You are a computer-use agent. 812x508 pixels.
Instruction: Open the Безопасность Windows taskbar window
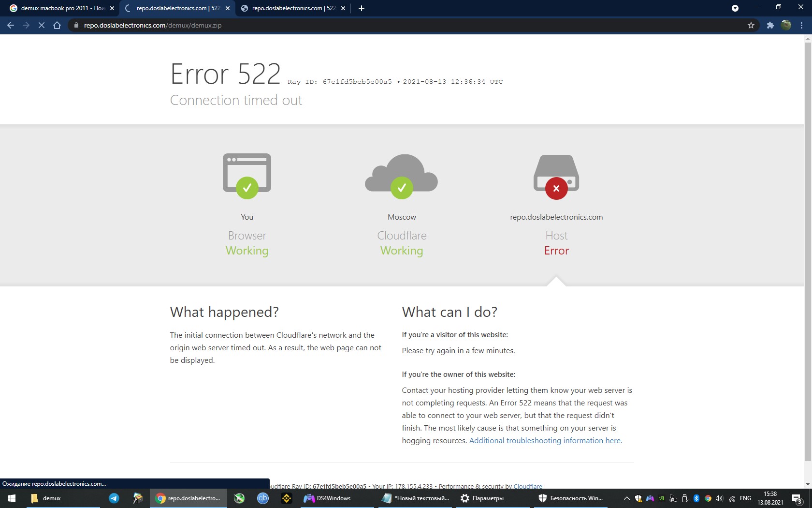click(x=570, y=498)
